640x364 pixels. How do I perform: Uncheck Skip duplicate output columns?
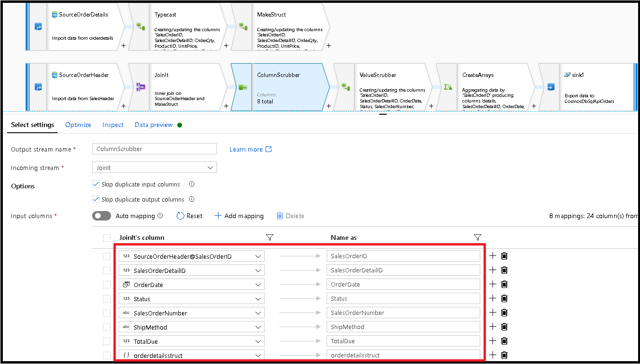click(x=96, y=199)
